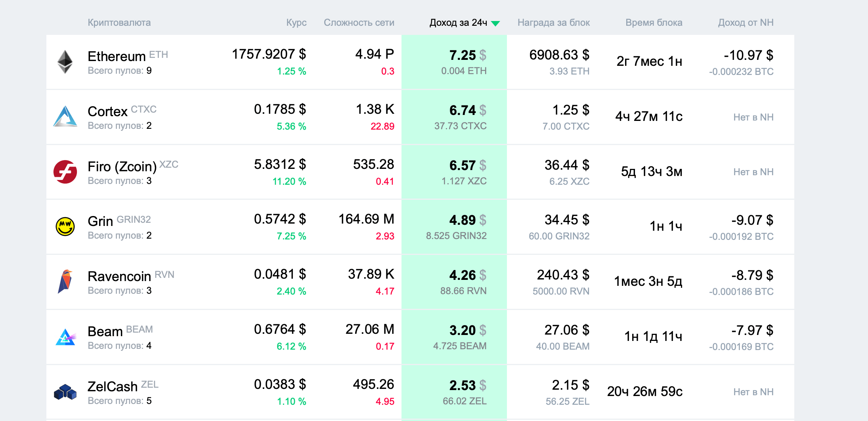
Task: Click the Firo (Zcoin) red logo
Action: (x=65, y=172)
